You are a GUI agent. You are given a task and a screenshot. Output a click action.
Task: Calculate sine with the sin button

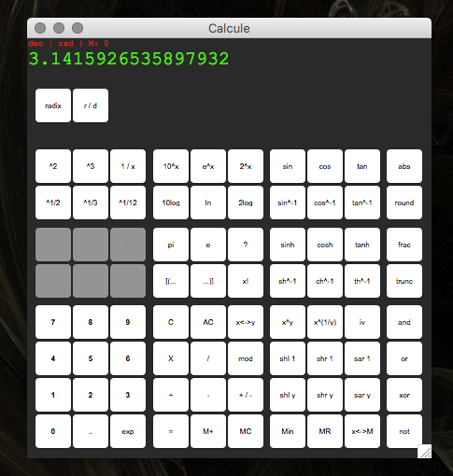tap(288, 166)
